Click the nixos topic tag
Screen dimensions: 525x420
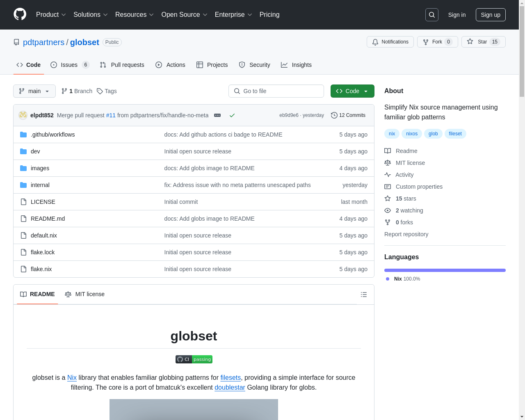tap(412, 134)
